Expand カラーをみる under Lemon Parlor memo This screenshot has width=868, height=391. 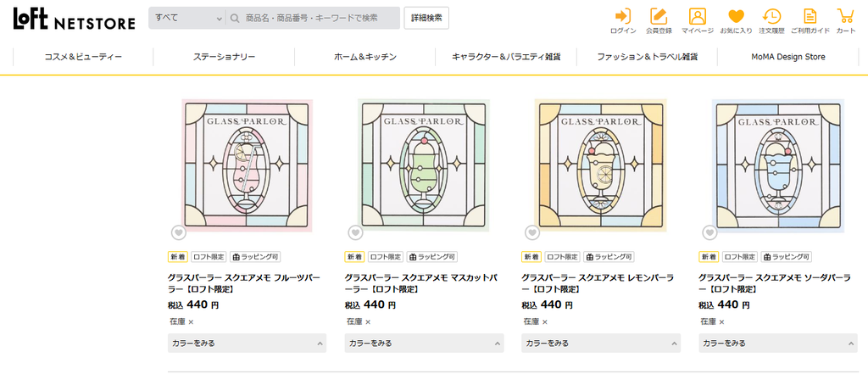601,343
